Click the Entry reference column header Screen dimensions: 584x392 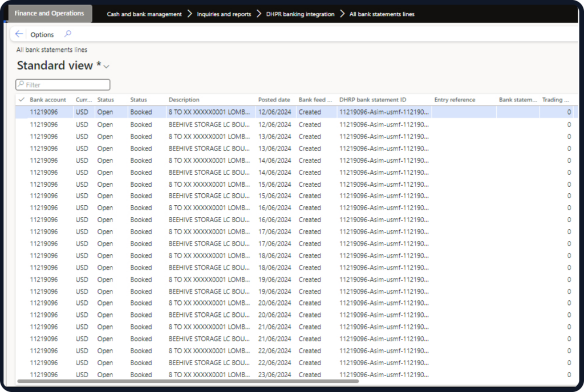455,100
